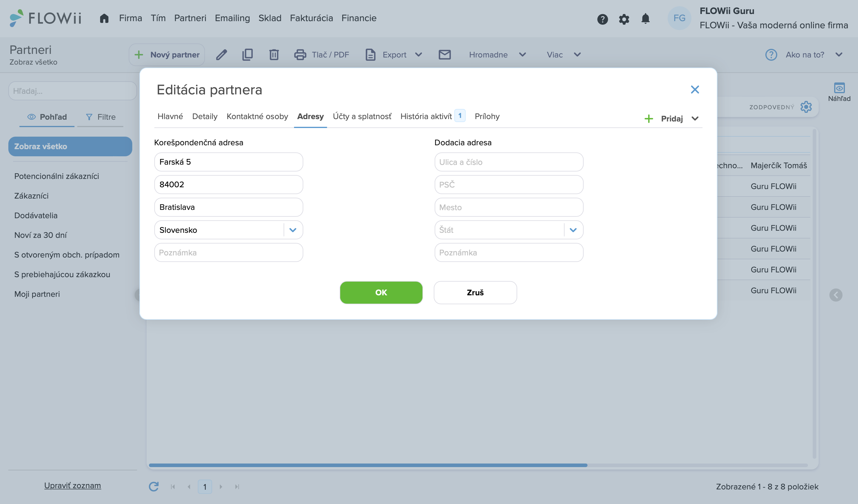The height and width of the screenshot is (504, 858).
Task: Click the green OK button
Action: pyautogui.click(x=381, y=292)
